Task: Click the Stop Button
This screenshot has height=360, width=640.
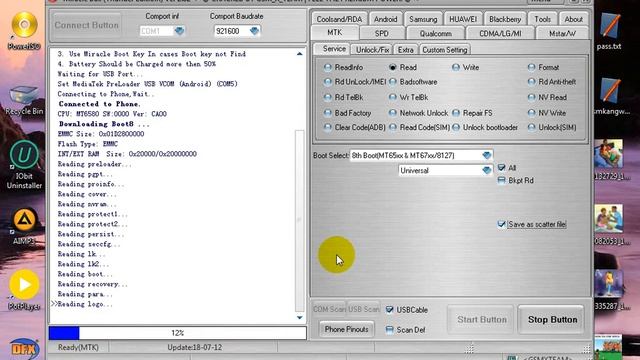Action: pyautogui.click(x=552, y=320)
